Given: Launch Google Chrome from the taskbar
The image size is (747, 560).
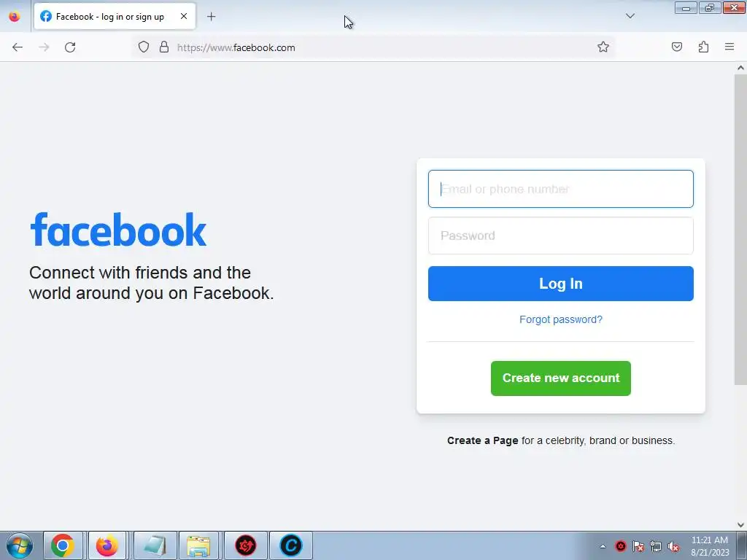Looking at the screenshot, I should tap(63, 545).
